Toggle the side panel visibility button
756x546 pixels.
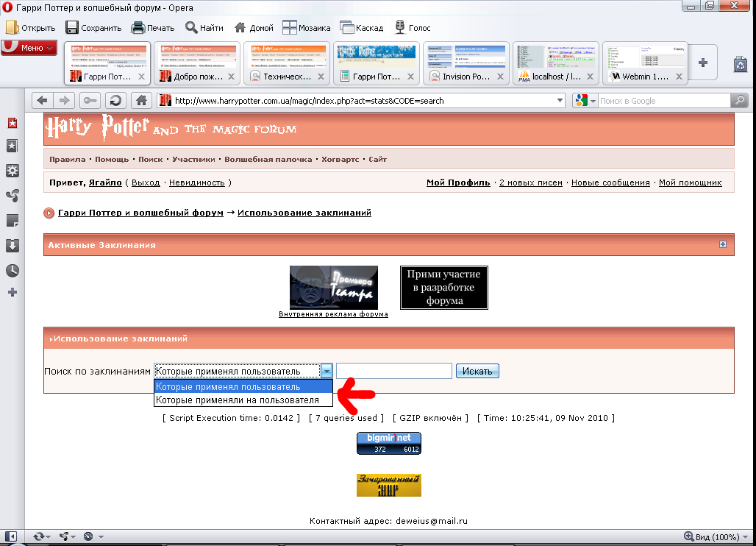(11, 536)
